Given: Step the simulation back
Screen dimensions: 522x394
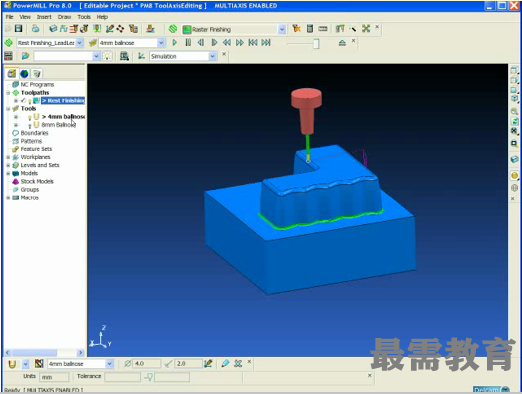Looking at the screenshot, I should click(x=201, y=43).
